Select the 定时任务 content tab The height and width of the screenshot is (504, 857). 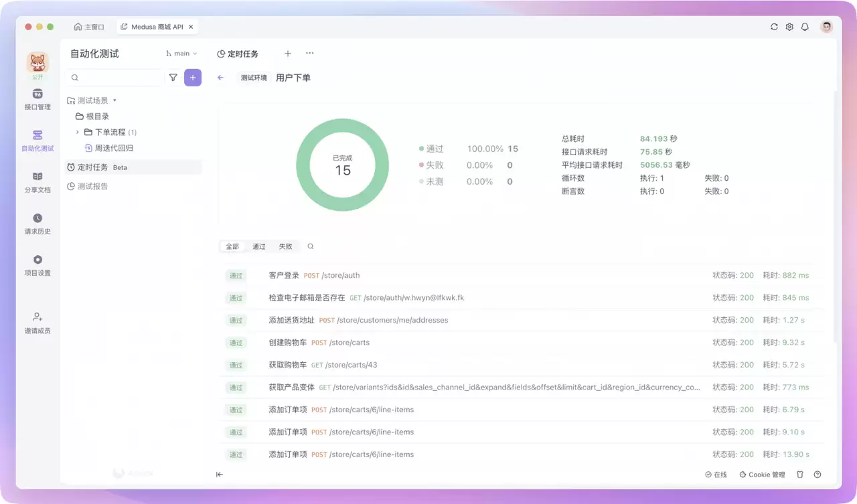click(x=238, y=54)
